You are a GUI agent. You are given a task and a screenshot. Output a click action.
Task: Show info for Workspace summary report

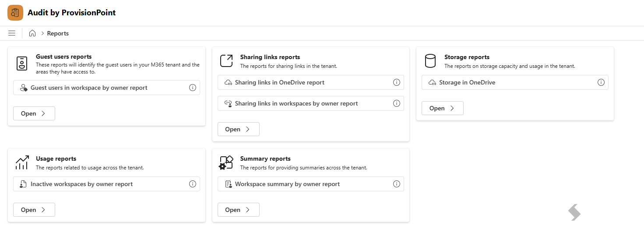coord(397,184)
